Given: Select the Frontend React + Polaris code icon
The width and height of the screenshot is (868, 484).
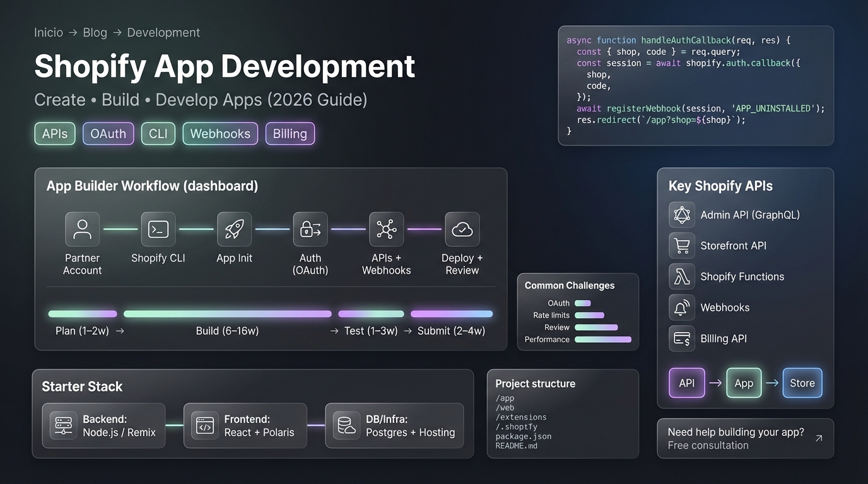Looking at the screenshot, I should tap(204, 426).
